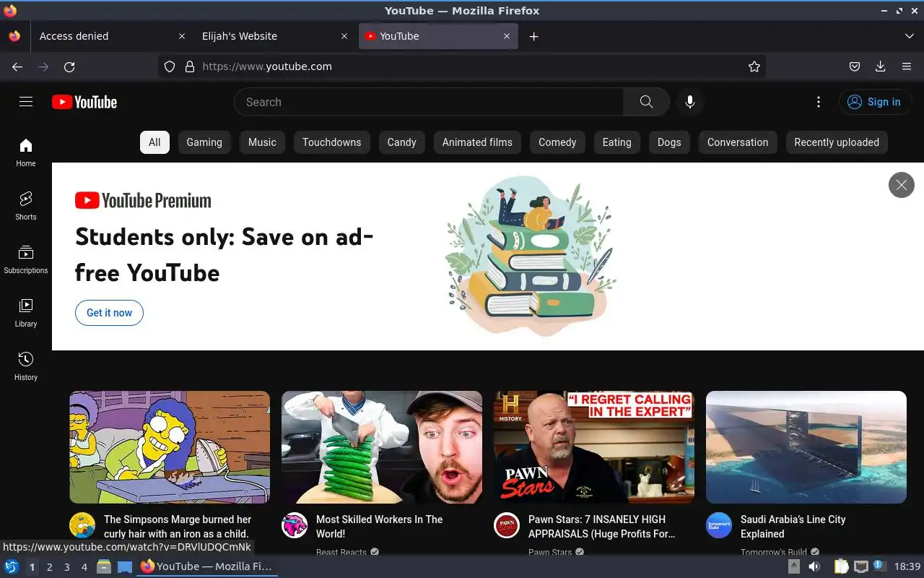The height and width of the screenshot is (578, 924).
Task: Open the taskbar volume control
Action: pyautogui.click(x=814, y=566)
